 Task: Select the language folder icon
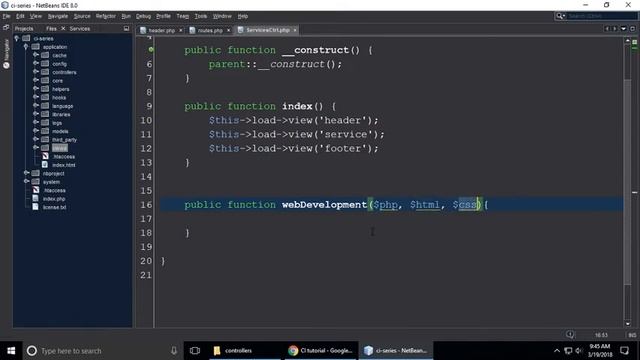click(x=45, y=106)
